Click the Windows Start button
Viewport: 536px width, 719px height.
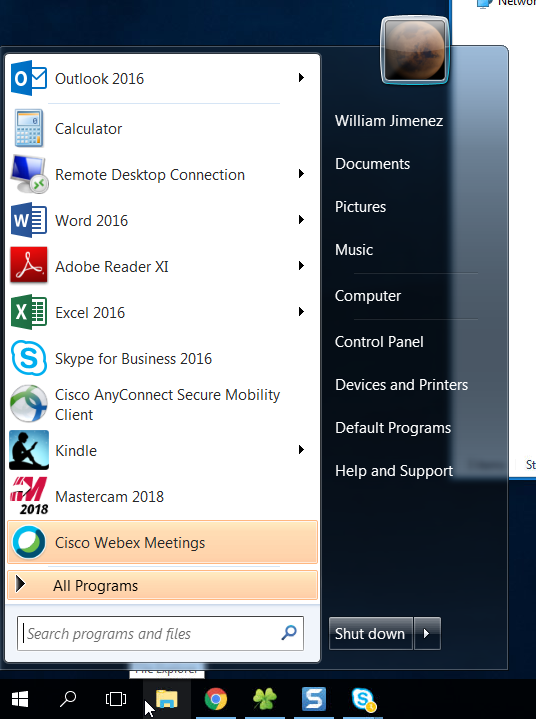(x=20, y=699)
